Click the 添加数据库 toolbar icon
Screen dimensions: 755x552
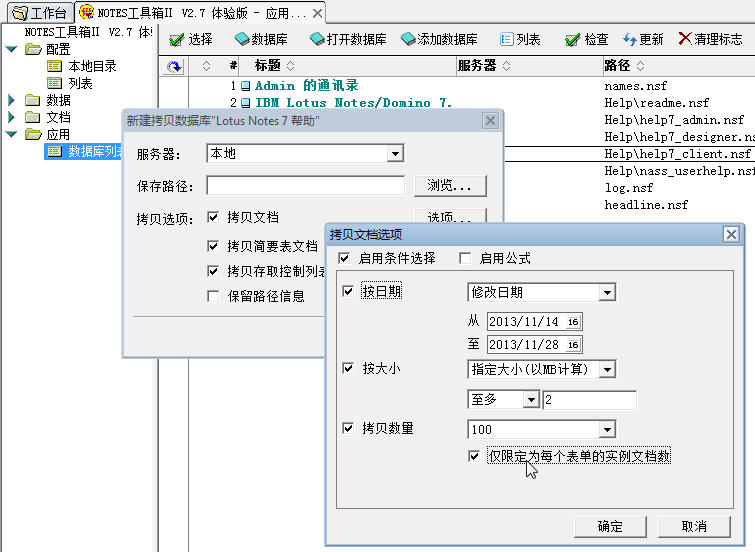coord(408,40)
